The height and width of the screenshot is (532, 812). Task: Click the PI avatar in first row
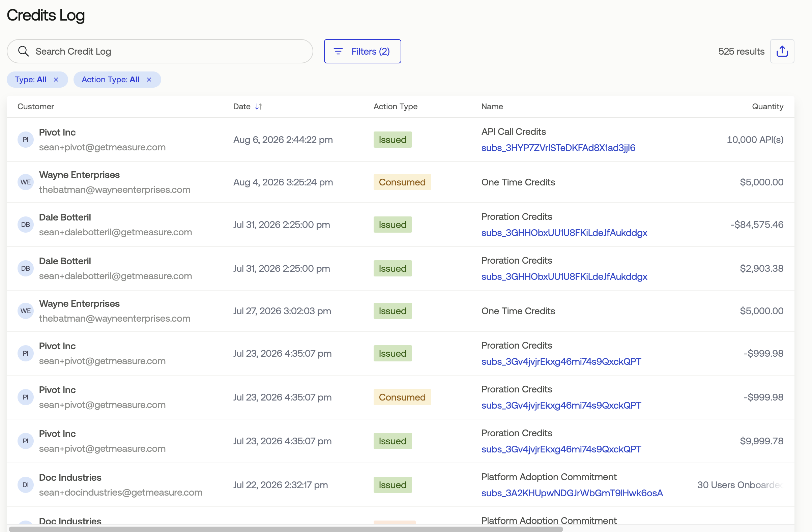click(26, 140)
